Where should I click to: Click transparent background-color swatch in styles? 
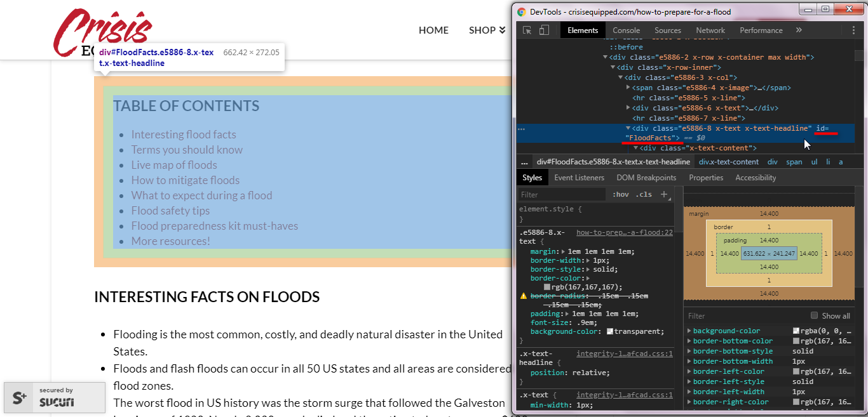point(610,331)
